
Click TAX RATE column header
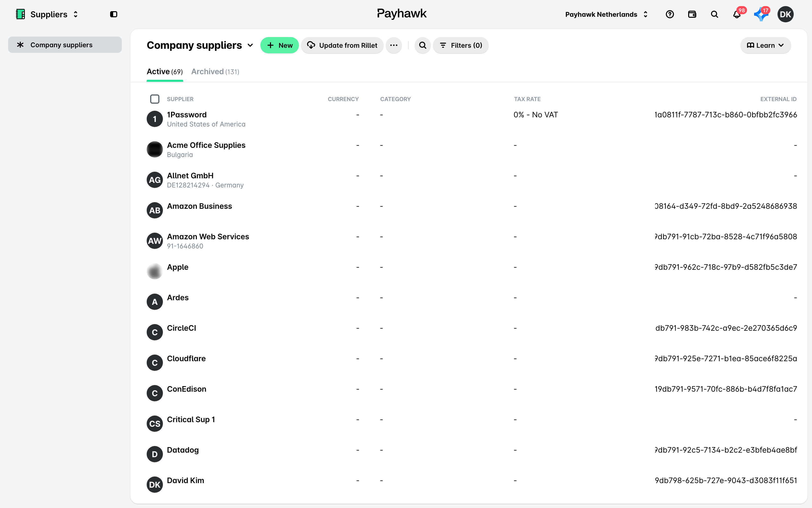(x=527, y=99)
